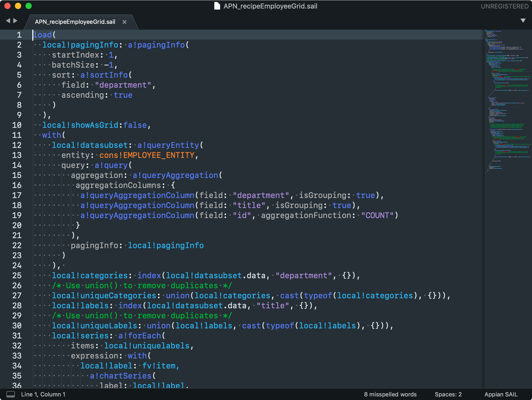Click the yellow minimize window button

18,6
